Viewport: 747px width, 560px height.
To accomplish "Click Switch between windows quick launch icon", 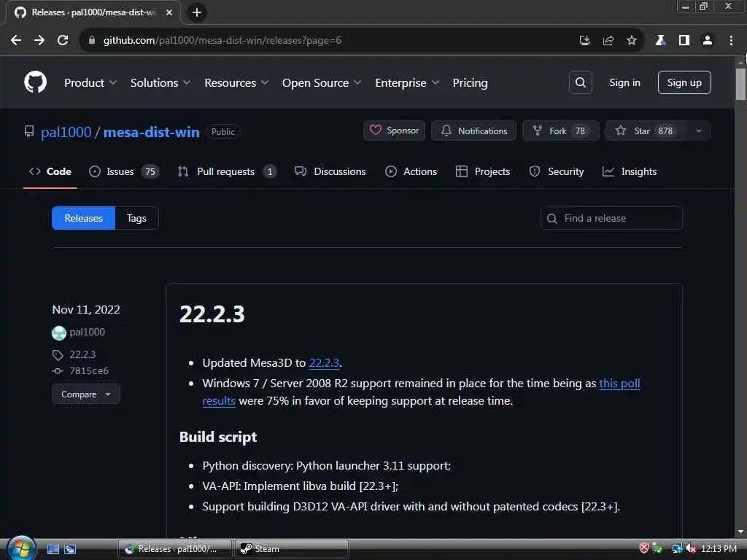I will coord(70,549).
